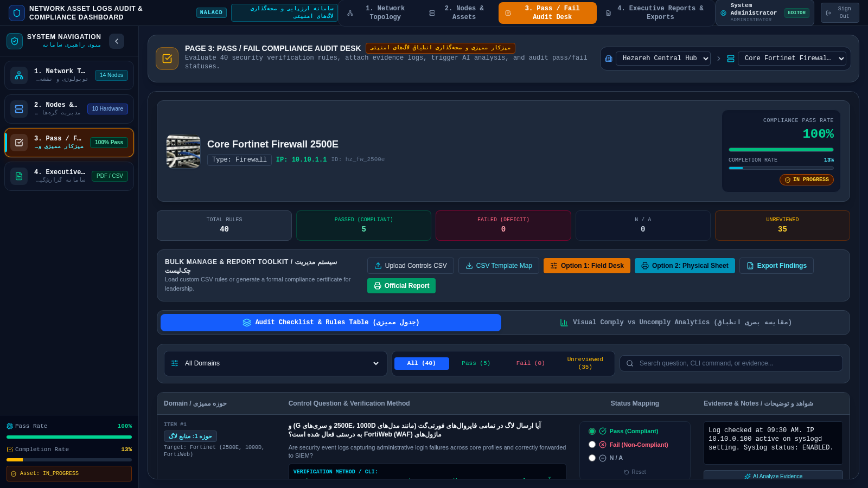Click the Sign Out button
Image resolution: width=868 pixels, height=488 pixels.
point(840,13)
